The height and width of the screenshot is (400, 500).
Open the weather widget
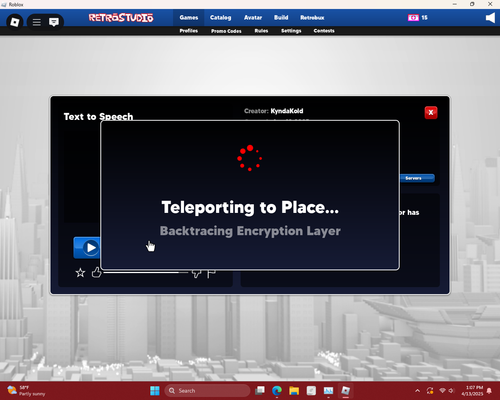tap(26, 391)
